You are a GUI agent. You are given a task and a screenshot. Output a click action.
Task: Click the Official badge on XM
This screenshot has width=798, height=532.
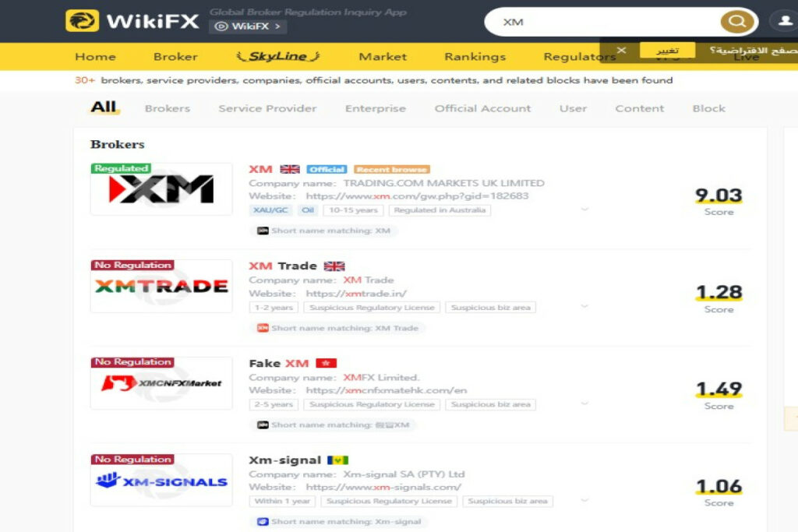tap(327, 169)
